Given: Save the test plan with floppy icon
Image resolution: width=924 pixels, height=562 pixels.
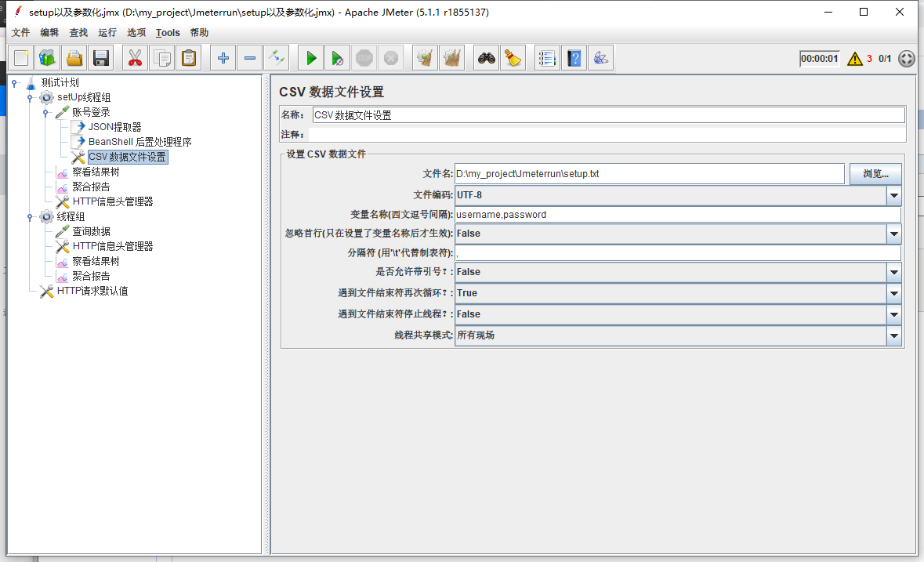Looking at the screenshot, I should [x=101, y=58].
